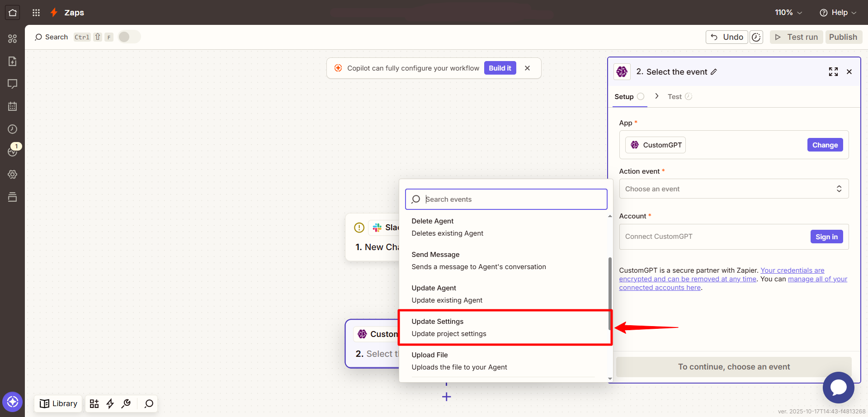
Task: Click the Sign in button
Action: pyautogui.click(x=826, y=237)
